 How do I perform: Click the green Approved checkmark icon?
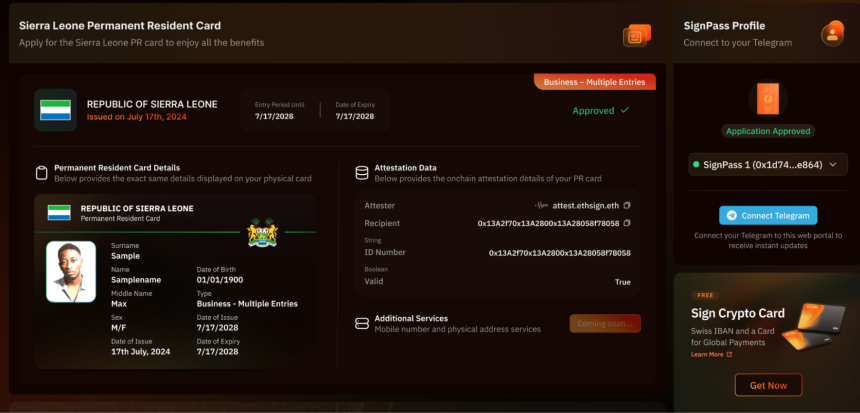pos(625,111)
